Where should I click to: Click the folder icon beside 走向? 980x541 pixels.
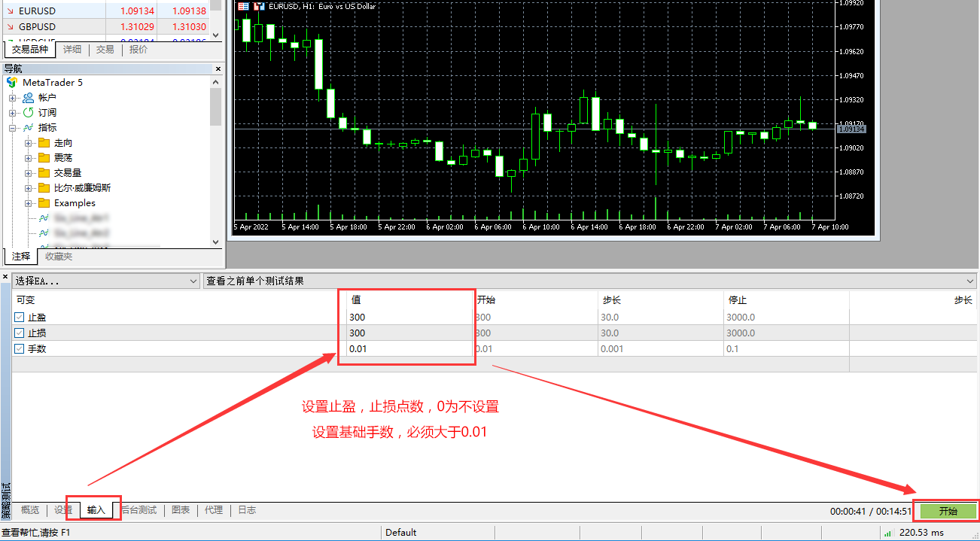[44, 142]
